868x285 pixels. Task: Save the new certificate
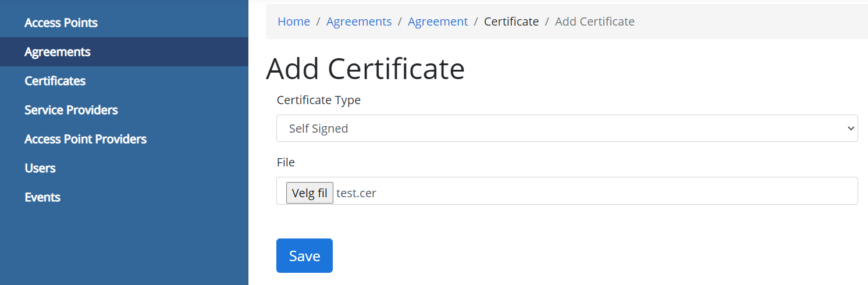click(x=304, y=256)
